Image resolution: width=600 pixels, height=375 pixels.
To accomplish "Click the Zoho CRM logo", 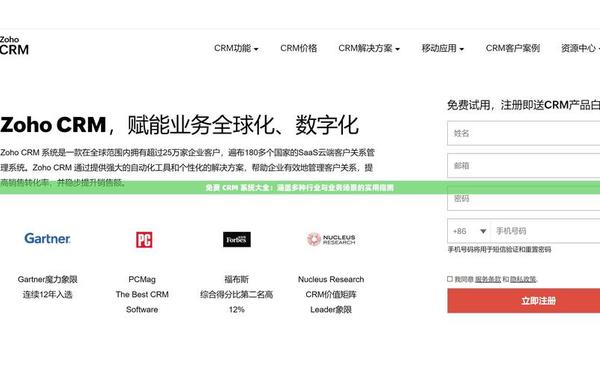I will (14, 46).
